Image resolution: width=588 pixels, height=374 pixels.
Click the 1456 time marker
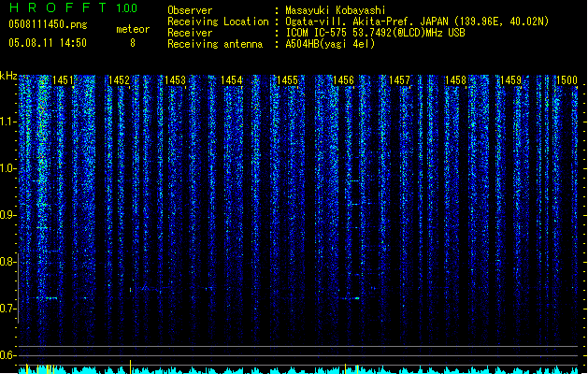coord(343,80)
